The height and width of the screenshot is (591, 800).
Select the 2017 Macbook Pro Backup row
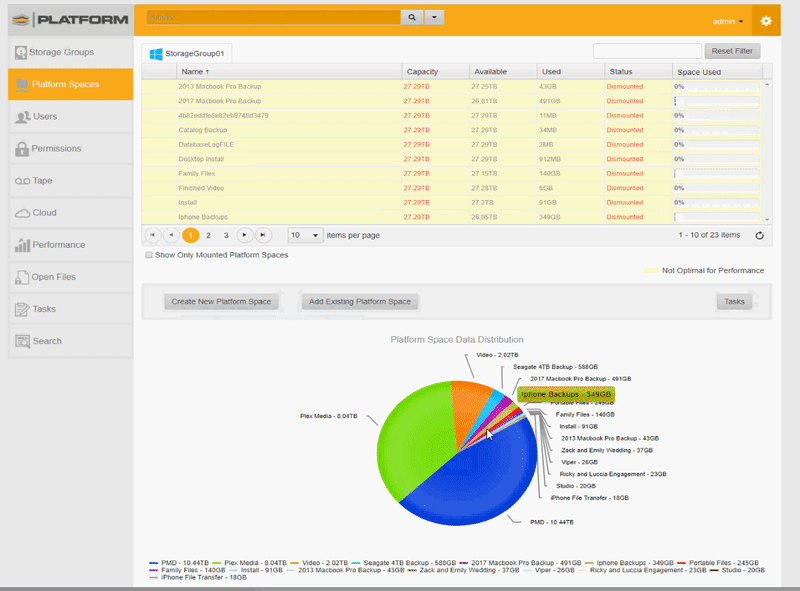pyautogui.click(x=453, y=101)
